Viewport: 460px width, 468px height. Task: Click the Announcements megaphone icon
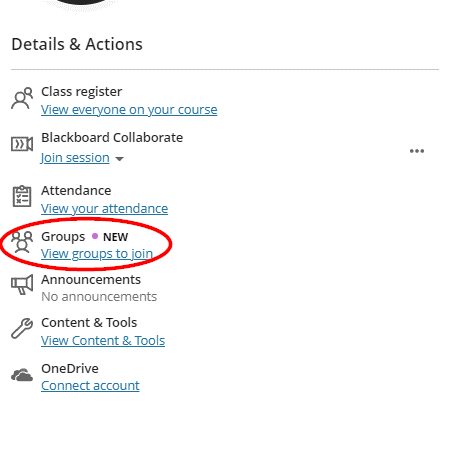coord(22,284)
